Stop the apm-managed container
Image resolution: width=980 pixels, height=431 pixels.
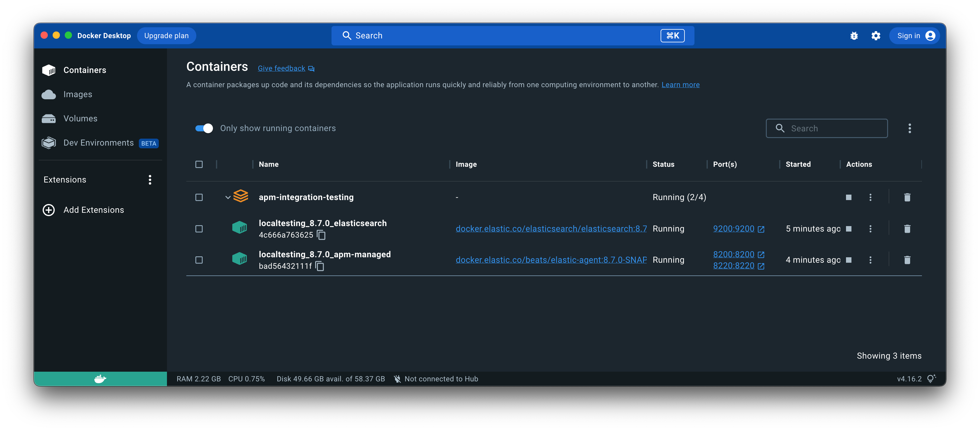point(848,260)
